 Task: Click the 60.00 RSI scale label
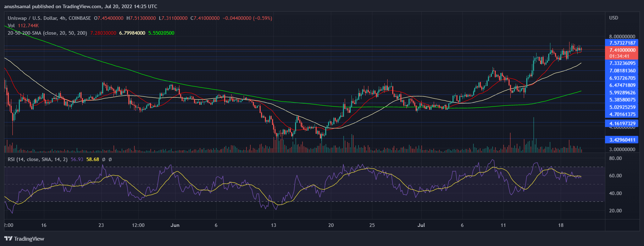tap(615, 176)
